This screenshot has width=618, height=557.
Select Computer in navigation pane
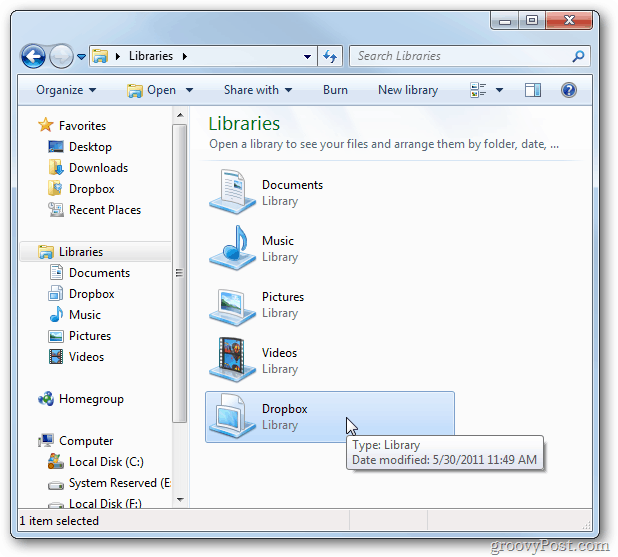(86, 441)
